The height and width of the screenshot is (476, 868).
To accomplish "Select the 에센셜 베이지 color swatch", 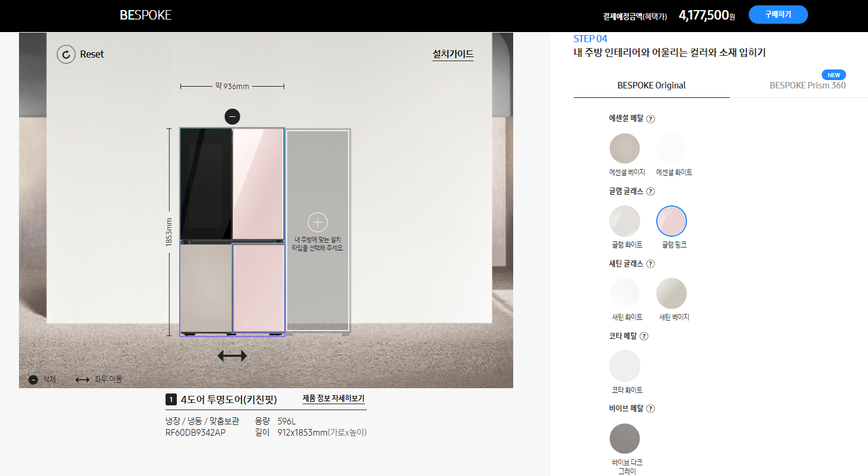I will pos(625,148).
